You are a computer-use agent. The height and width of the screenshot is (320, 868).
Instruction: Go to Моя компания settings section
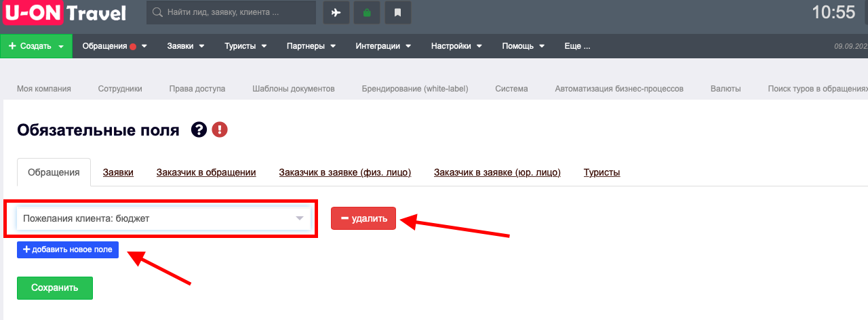44,89
